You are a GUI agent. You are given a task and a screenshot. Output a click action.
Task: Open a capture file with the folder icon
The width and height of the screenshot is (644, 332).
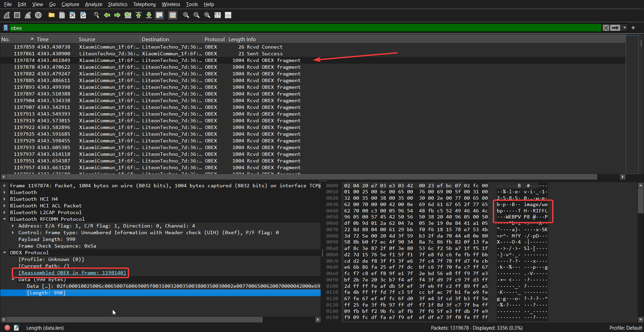(51, 15)
